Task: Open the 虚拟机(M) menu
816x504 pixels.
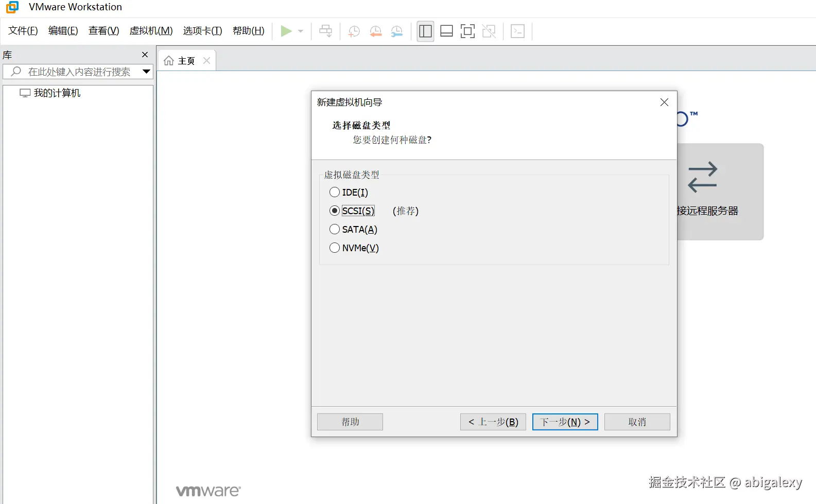Action: [x=151, y=31]
